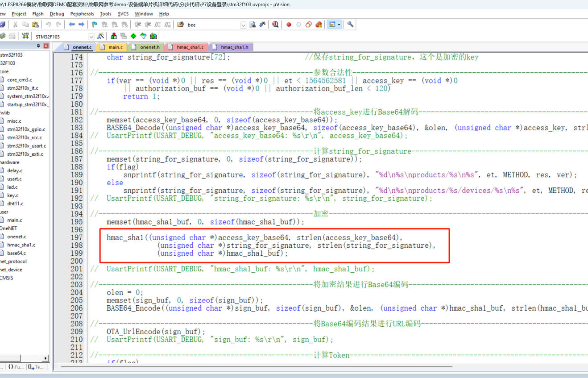This screenshot has width=588, height=378.
Task: Enable or disable breakpoint using hollow circle icon
Action: (298, 25)
